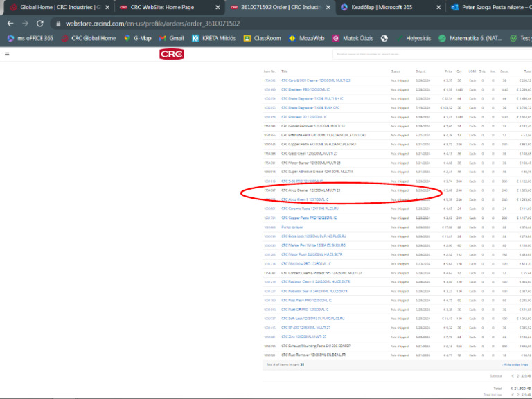Close the CRC WebSite: Home Page tab
Image resolution: width=532 pixels, height=399 pixels.
(217, 7)
